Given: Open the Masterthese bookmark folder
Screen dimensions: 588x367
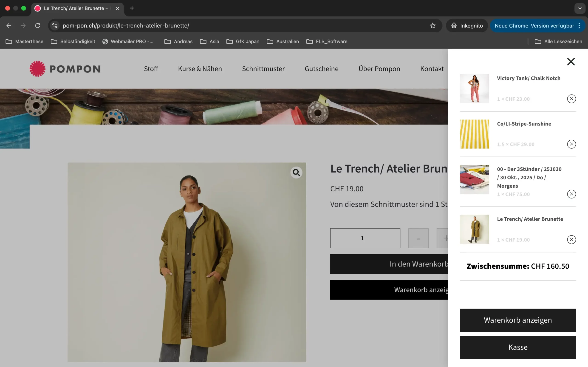Looking at the screenshot, I should point(24,42).
